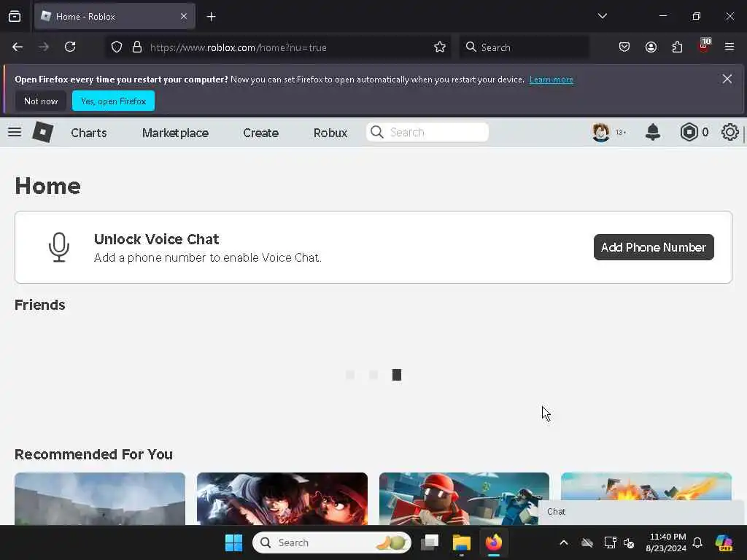This screenshot has height=560, width=747.
Task: Open the Windows notification bell
Action: 697,542
